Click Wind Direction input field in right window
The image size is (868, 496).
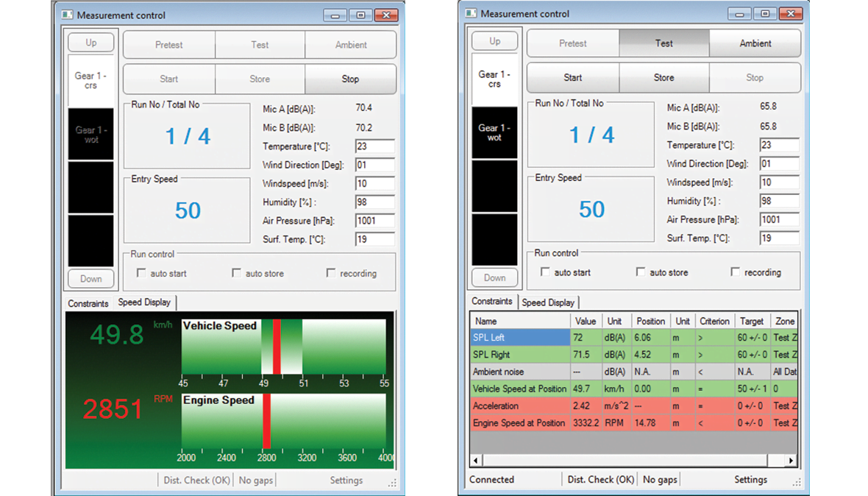[780, 164]
